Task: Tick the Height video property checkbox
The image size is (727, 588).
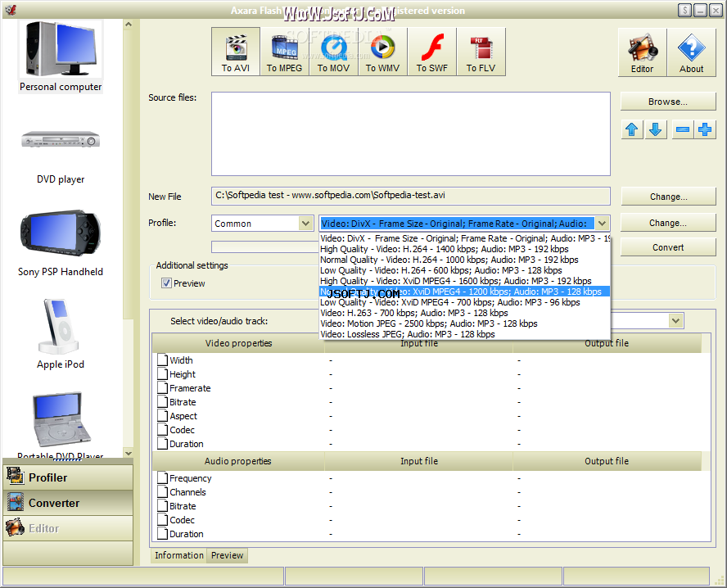Action: pyautogui.click(x=162, y=373)
